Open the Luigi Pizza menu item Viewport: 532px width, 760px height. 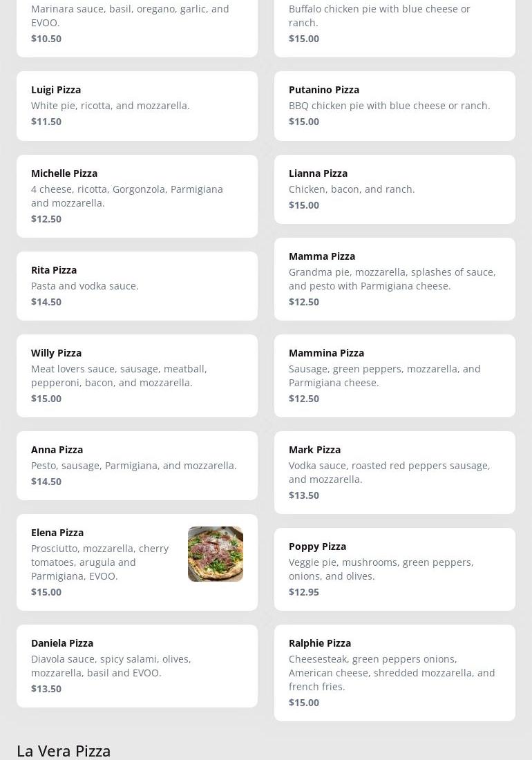coord(137,106)
